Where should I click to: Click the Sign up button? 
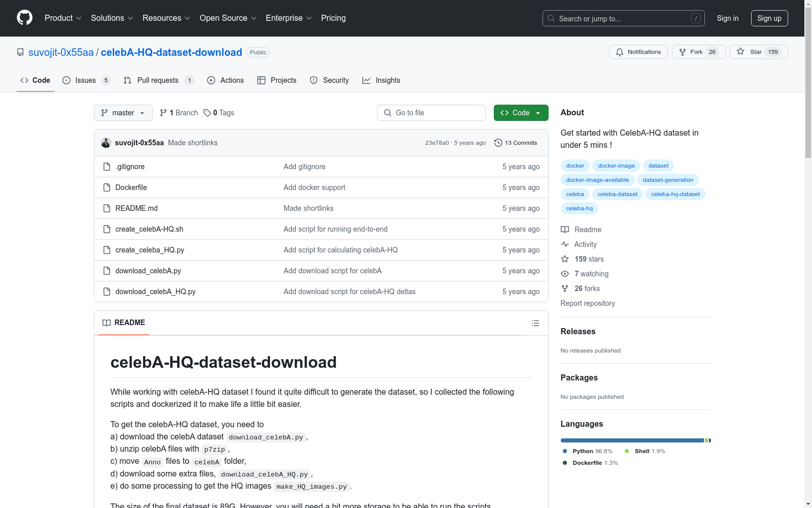coord(769,18)
